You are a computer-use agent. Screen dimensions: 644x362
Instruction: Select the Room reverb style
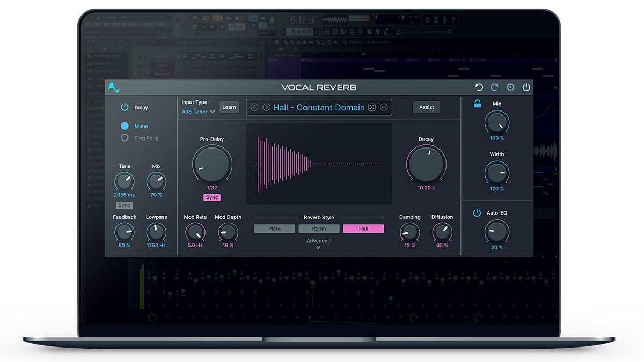pos(319,228)
